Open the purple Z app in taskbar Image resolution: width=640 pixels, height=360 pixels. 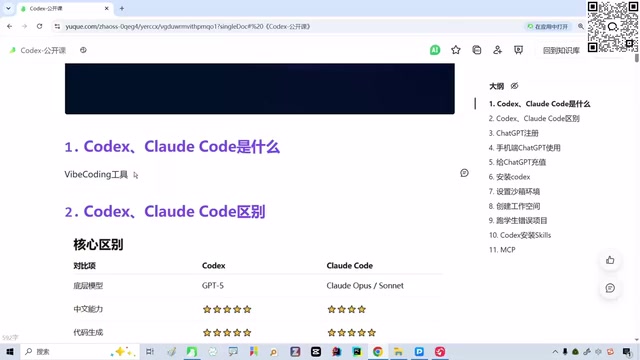pyautogui.click(x=295, y=351)
